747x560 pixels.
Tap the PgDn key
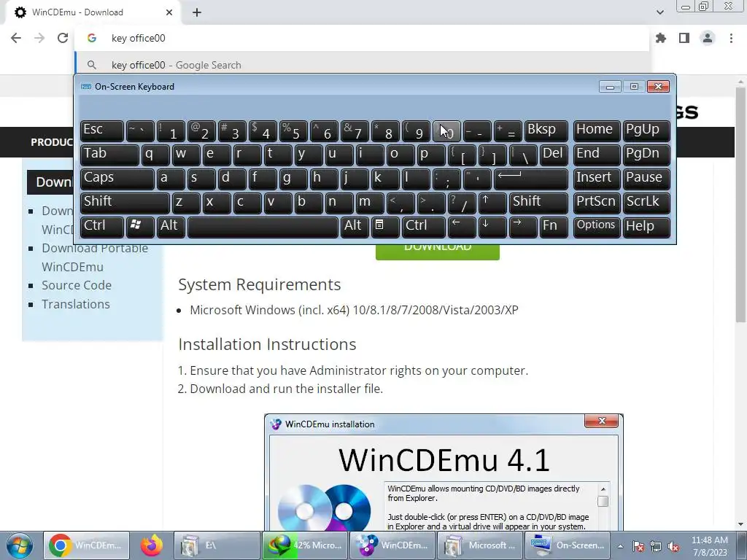(x=646, y=155)
